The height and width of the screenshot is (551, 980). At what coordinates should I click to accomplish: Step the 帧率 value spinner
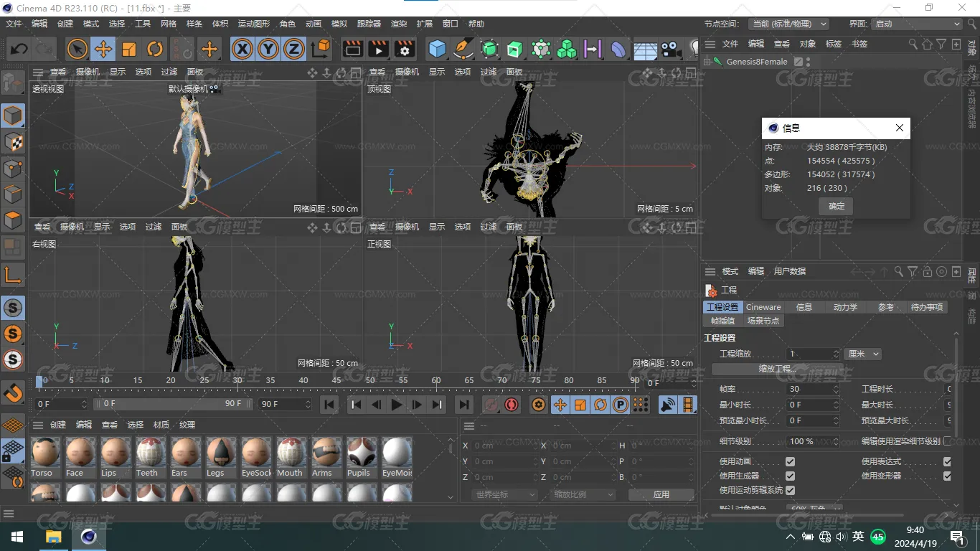[836, 389]
